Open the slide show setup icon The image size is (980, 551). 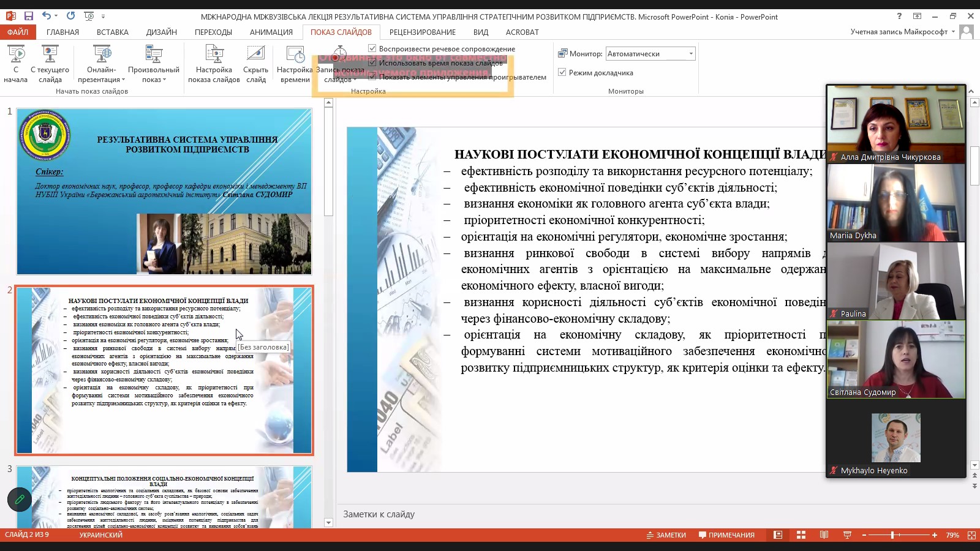pyautogui.click(x=214, y=55)
